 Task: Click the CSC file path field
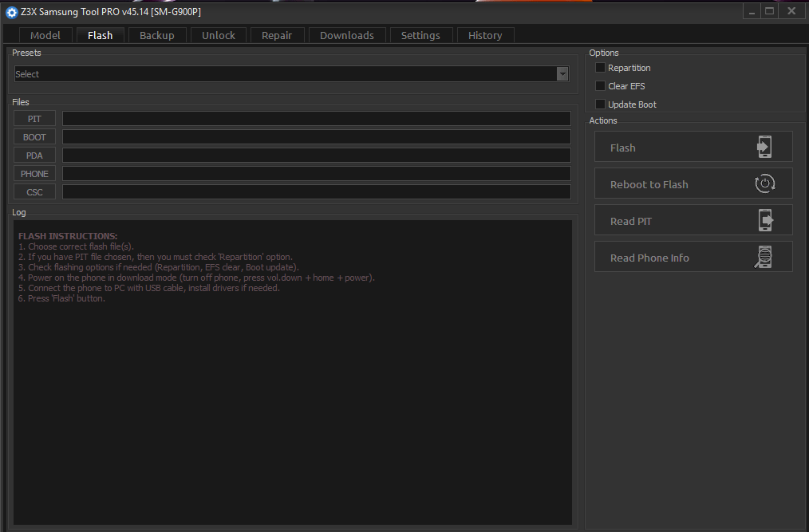(316, 192)
